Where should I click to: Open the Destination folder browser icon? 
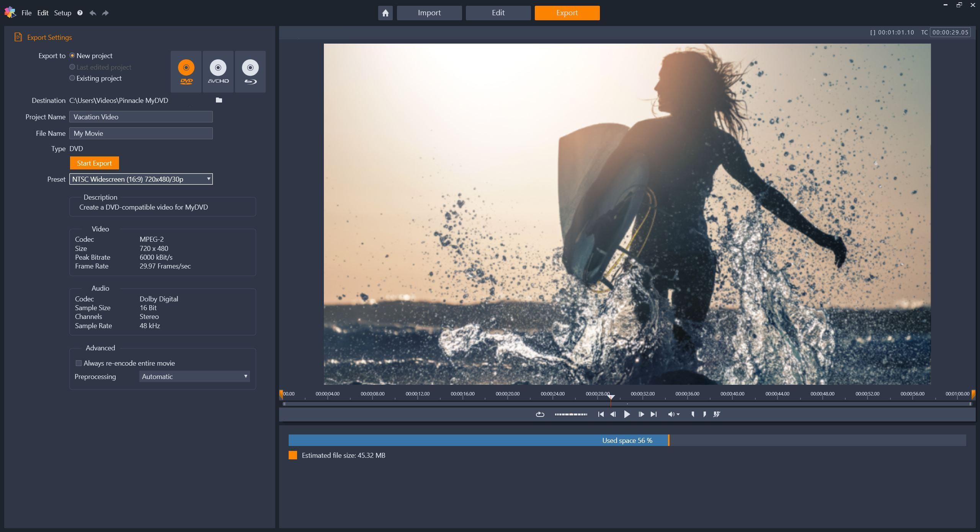coord(218,100)
